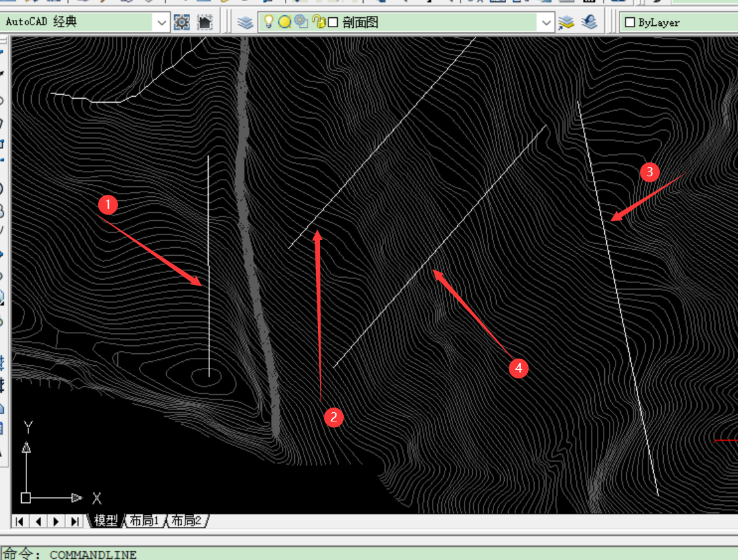Click the Layer Previous icon
Screen dimensions: 738x560
pos(588,22)
